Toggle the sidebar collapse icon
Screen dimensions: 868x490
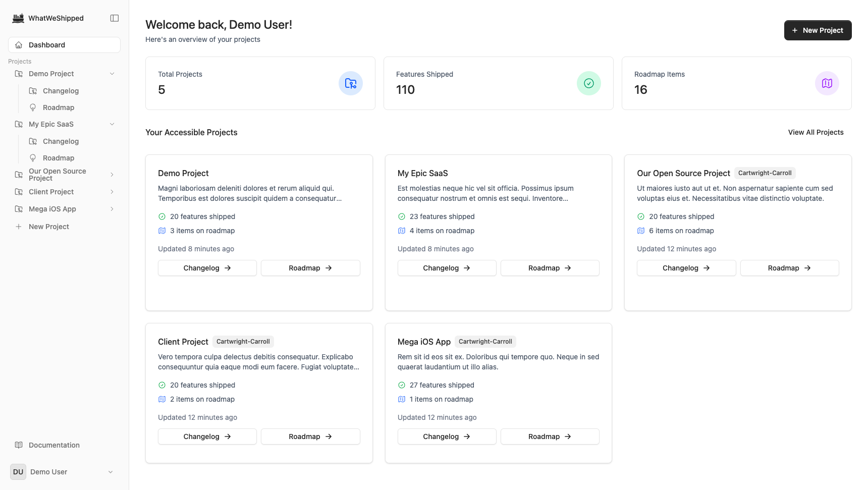pos(115,18)
